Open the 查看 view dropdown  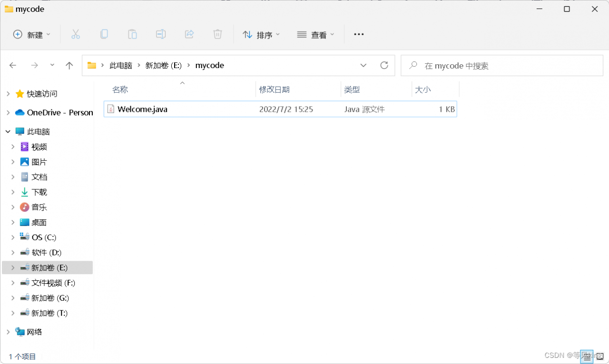click(315, 34)
